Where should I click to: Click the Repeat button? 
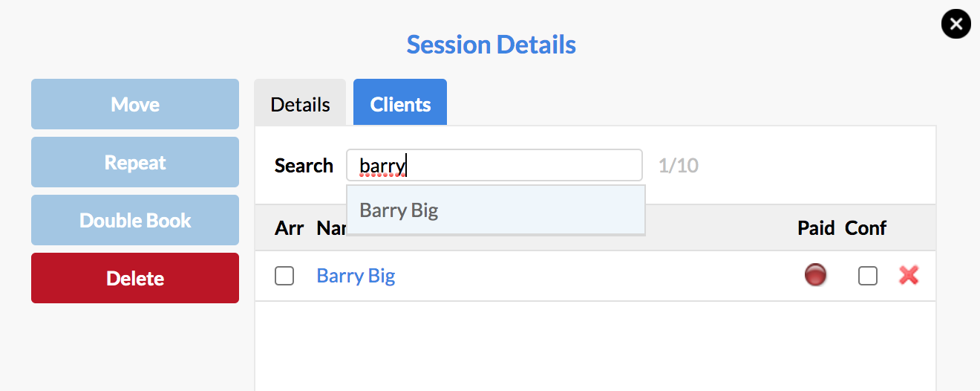tap(135, 162)
